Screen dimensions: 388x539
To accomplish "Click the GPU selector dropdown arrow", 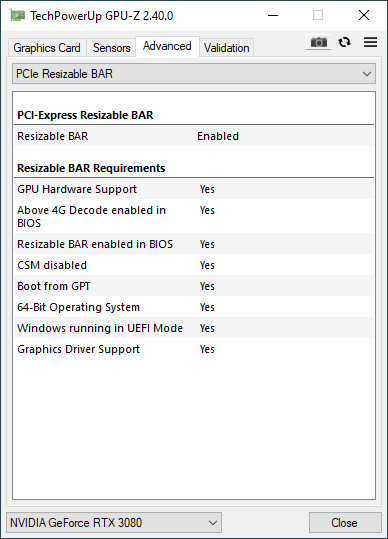I will pos(213,523).
